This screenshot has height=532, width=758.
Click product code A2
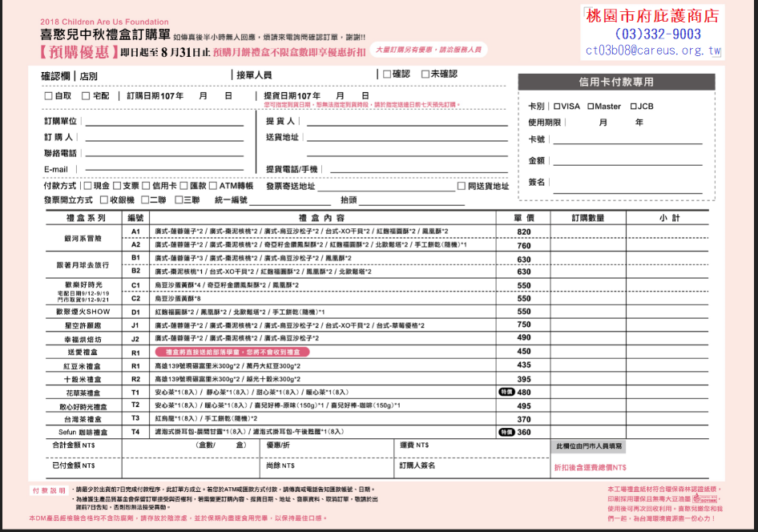point(135,244)
